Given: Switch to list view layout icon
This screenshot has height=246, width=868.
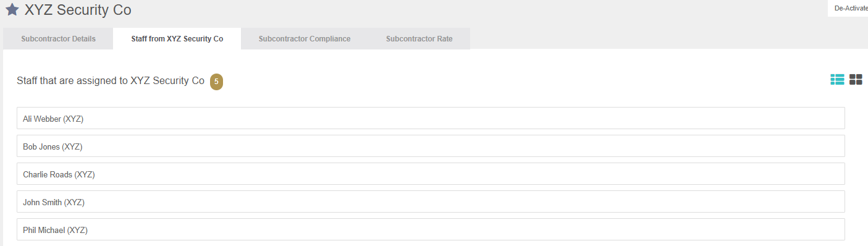Looking at the screenshot, I should point(837,80).
